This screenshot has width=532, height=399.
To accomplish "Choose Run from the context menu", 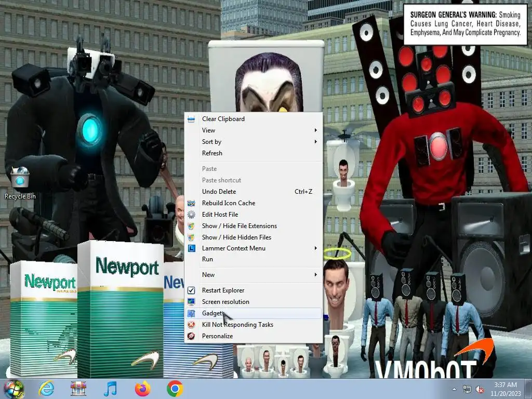I will pyautogui.click(x=254, y=259).
